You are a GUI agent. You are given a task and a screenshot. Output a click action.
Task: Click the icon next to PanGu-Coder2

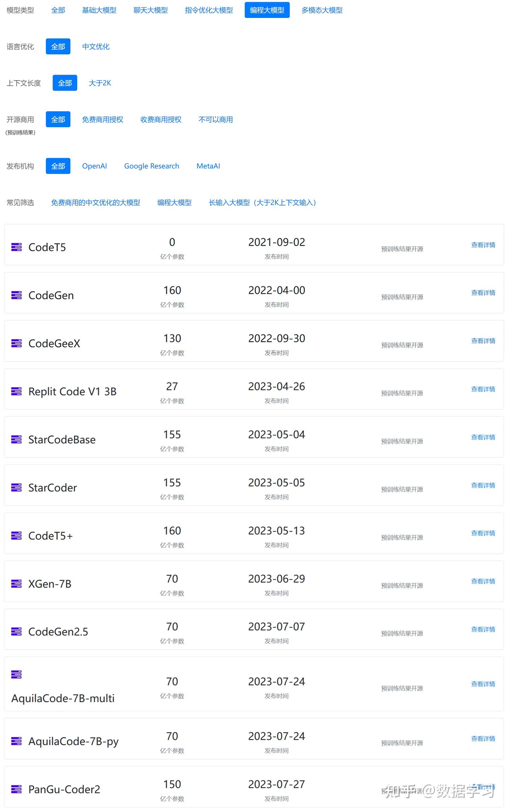17,789
